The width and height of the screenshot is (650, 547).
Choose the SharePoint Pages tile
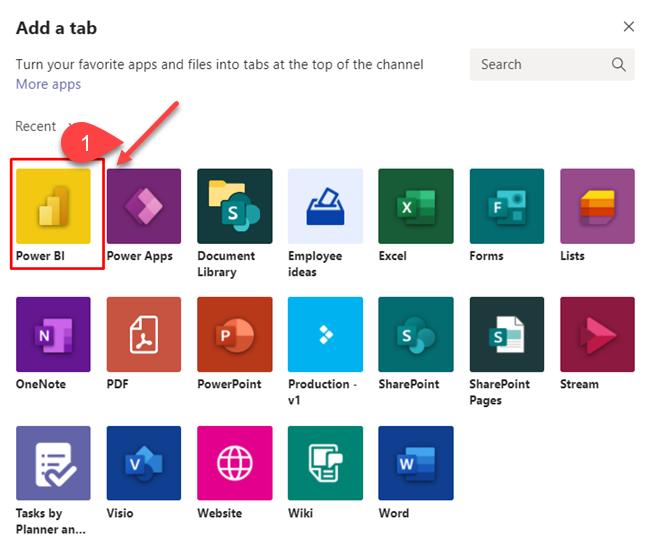click(x=507, y=334)
